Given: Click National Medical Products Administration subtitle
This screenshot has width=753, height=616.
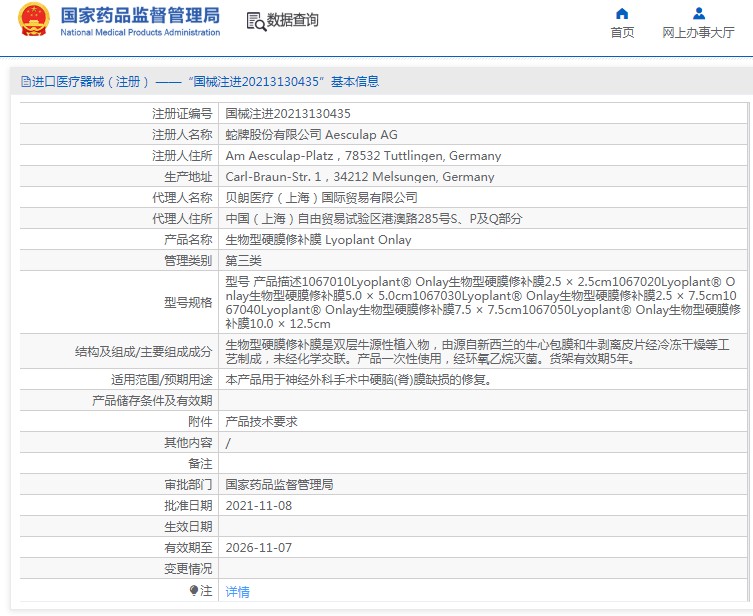Looking at the screenshot, I should [x=140, y=33].
